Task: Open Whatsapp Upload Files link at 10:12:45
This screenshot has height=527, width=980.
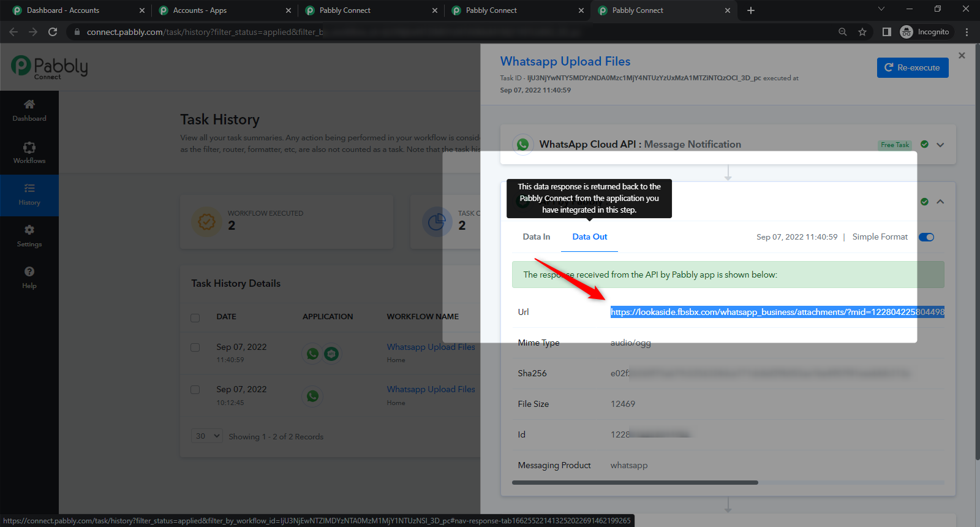Action: (431, 389)
